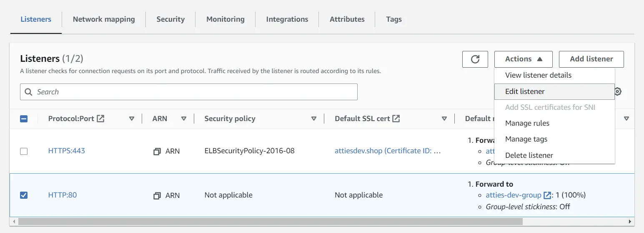Sort by the ARN column arrow
The image size is (644, 233).
tap(184, 119)
